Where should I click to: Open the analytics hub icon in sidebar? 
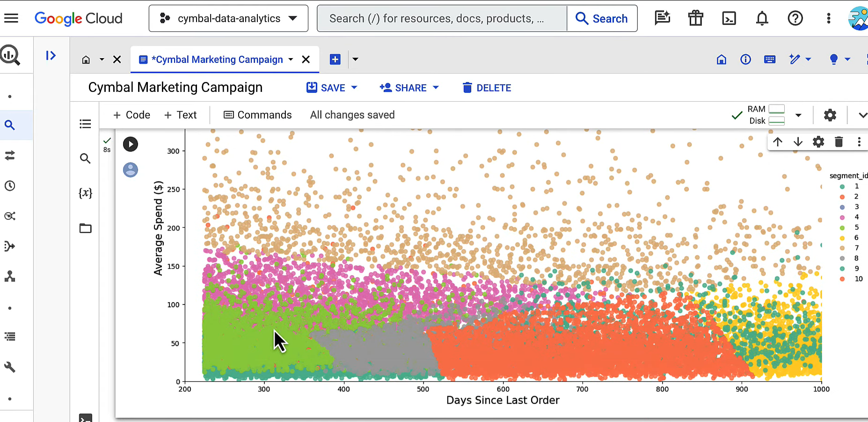10,216
